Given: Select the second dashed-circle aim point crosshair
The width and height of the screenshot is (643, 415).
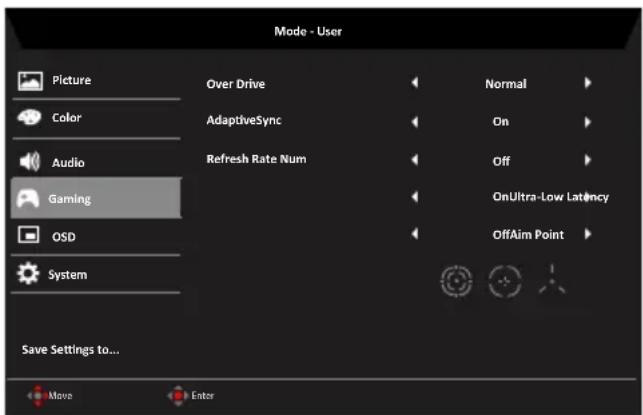Looking at the screenshot, I should 505,281.
